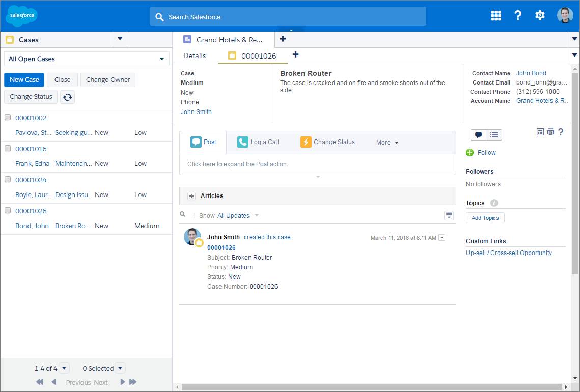
Task: Check the box for case 00001024
Action: pyautogui.click(x=8, y=179)
